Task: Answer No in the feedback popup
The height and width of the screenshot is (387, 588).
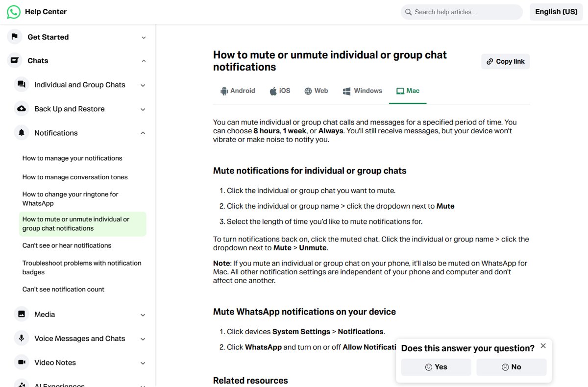Action: [511, 367]
